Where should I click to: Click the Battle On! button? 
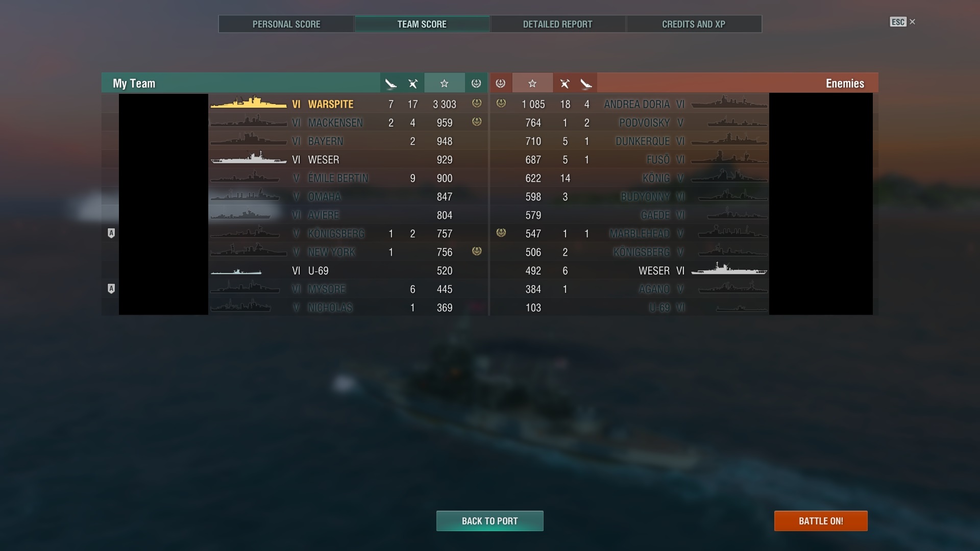(821, 521)
